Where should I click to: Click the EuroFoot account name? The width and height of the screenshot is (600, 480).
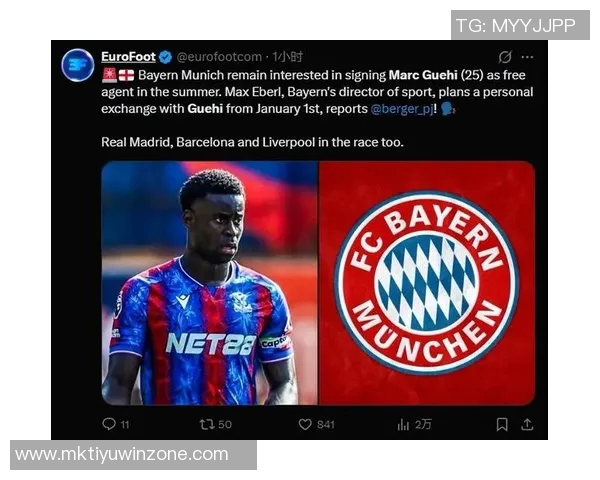tap(128, 57)
